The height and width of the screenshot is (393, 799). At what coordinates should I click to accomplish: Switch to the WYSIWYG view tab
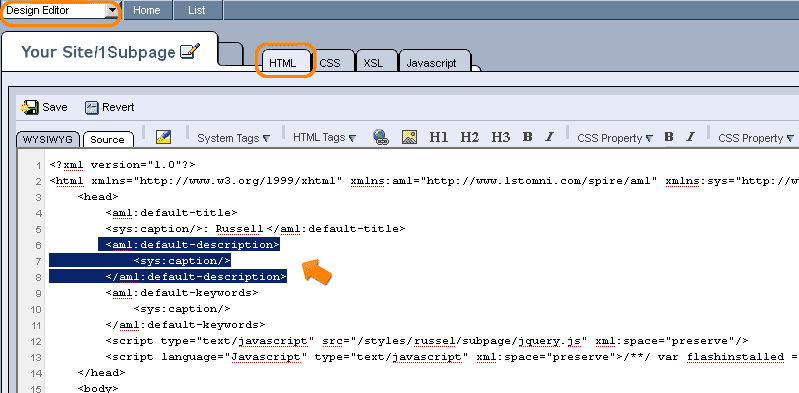(x=48, y=139)
